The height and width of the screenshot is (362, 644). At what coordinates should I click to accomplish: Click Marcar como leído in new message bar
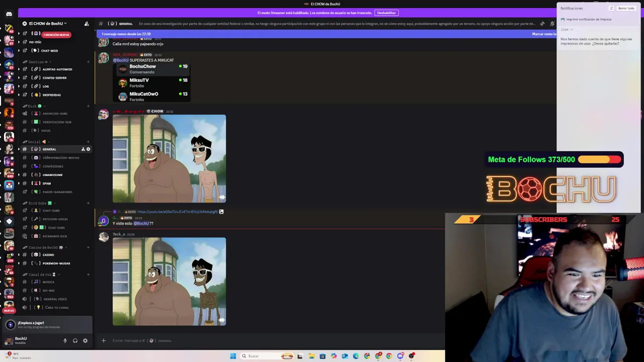(x=544, y=34)
